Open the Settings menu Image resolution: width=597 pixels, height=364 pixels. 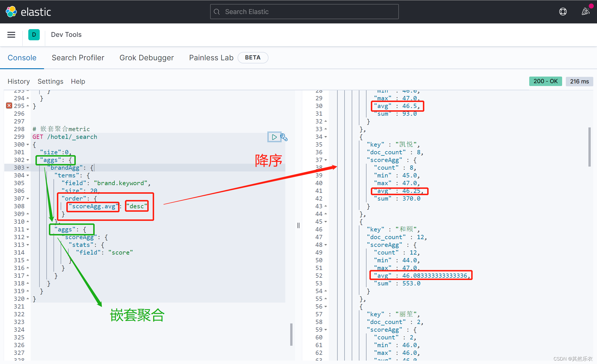(x=50, y=81)
